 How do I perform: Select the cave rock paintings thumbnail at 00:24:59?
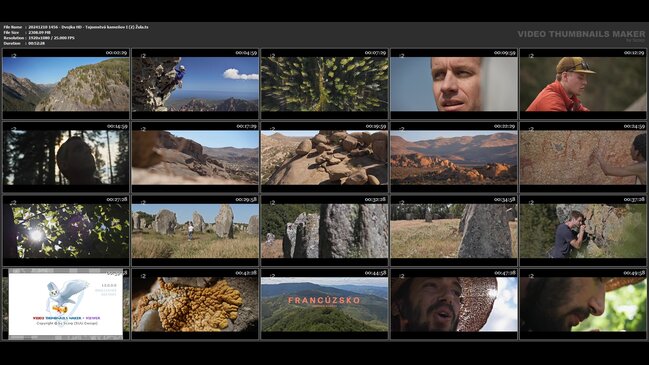click(583, 157)
